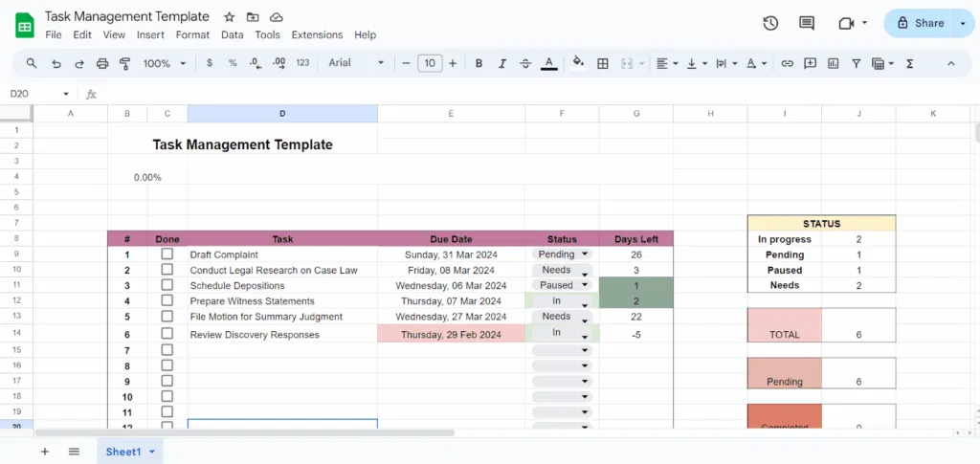Check Done box in row numbered 9

click(167, 381)
